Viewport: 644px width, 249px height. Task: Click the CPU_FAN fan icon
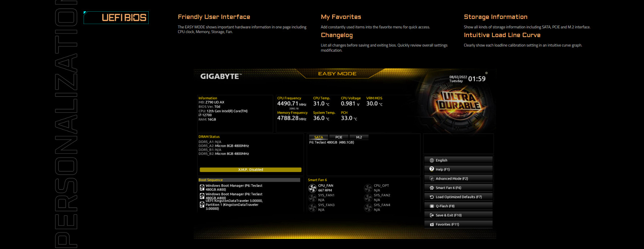click(313, 188)
